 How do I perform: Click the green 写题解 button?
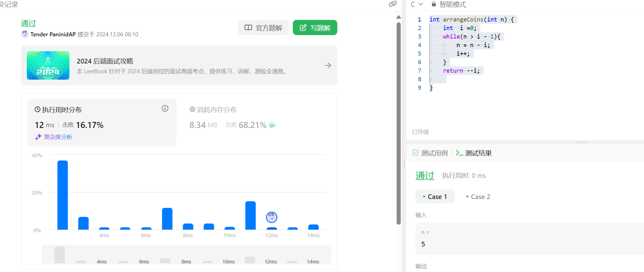pos(315,28)
